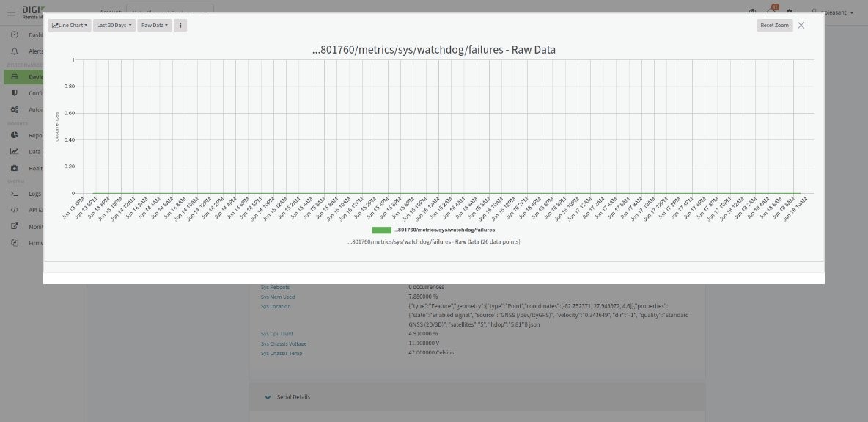This screenshot has height=422, width=868.
Task: Click the Dashboard gauge icon in sidebar
Action: pyautogui.click(x=15, y=35)
